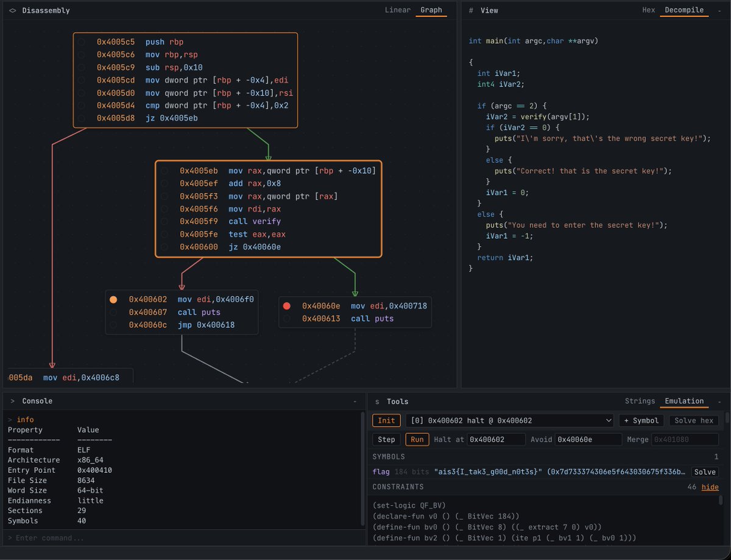
Task: Click 'verify(argv[1])' in the decompiled code
Action: click(x=554, y=117)
